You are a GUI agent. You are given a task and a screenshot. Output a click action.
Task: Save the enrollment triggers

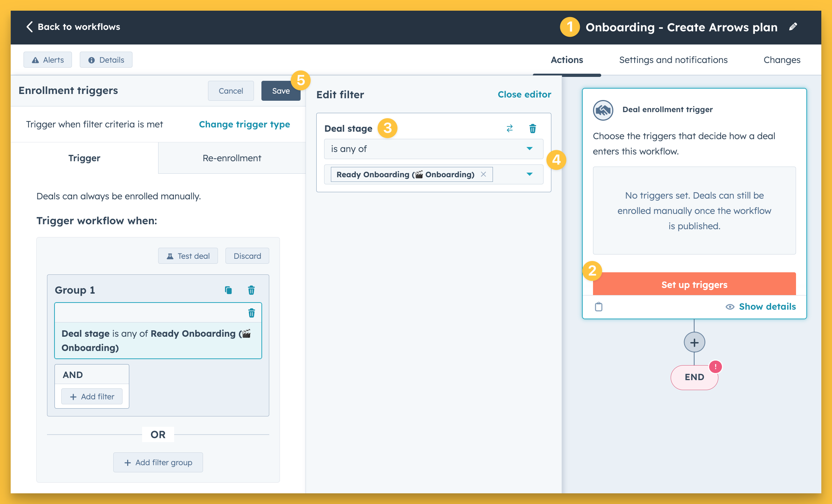pyautogui.click(x=281, y=91)
